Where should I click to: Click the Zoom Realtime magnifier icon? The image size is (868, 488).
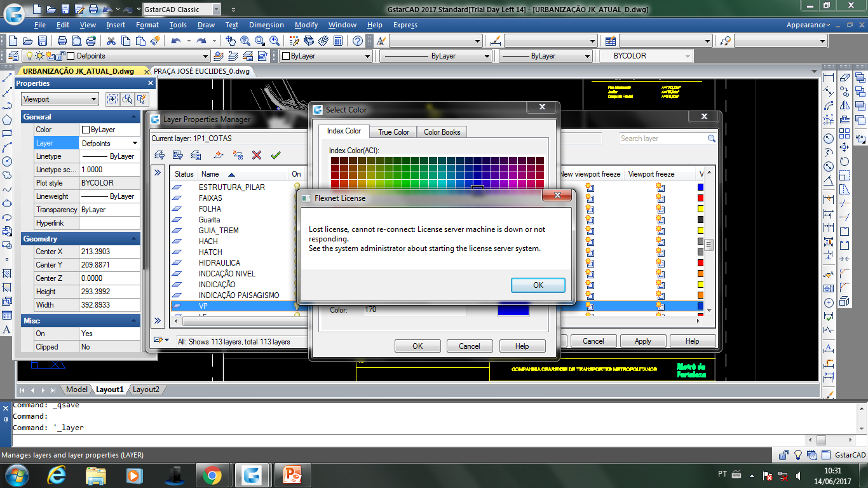point(245,41)
